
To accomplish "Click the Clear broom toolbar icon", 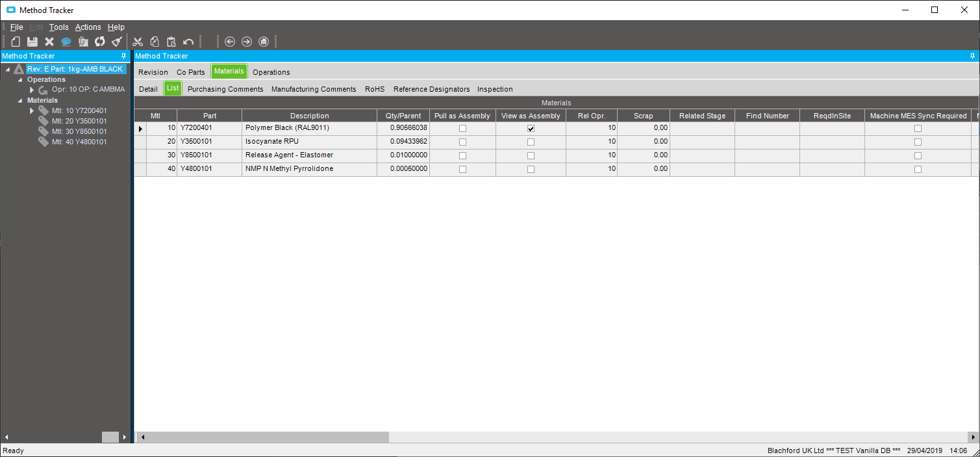I will pos(117,42).
